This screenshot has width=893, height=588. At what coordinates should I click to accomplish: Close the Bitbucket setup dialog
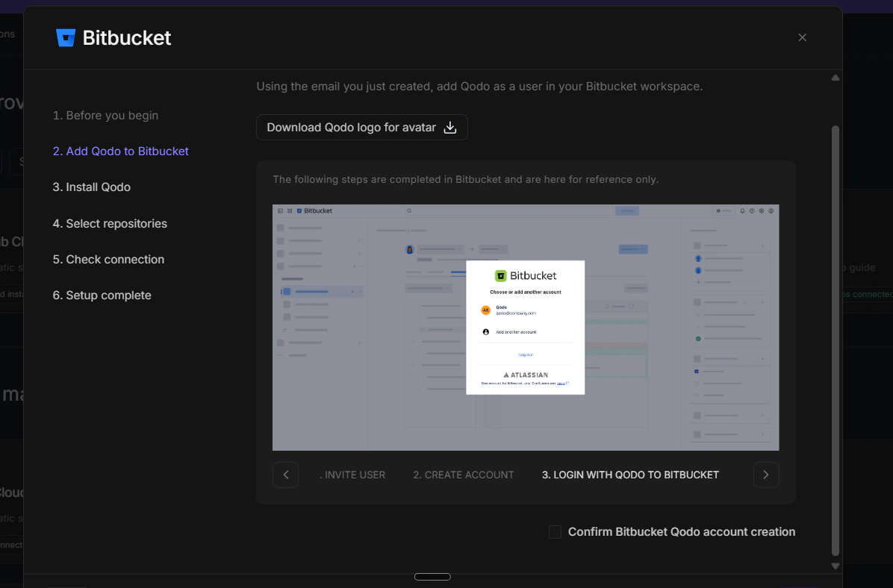[802, 37]
